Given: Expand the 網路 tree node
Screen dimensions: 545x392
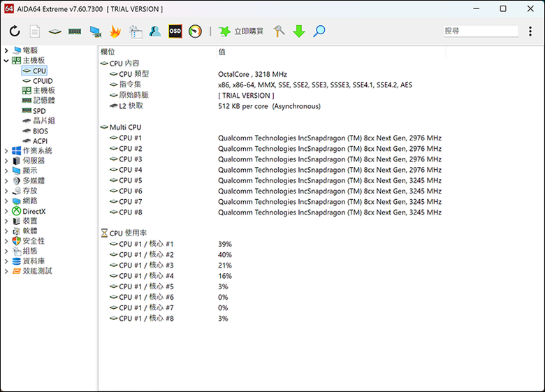Looking at the screenshot, I should click(6, 201).
